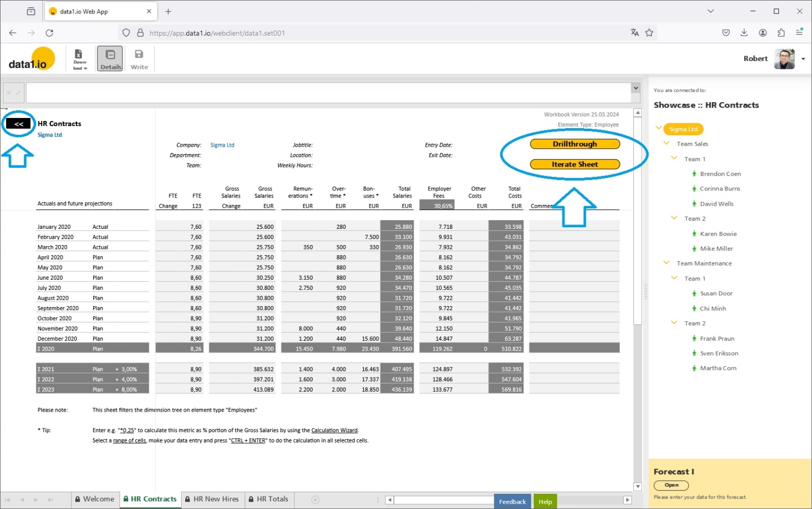
Task: Click the black back button <<
Action: [19, 124]
